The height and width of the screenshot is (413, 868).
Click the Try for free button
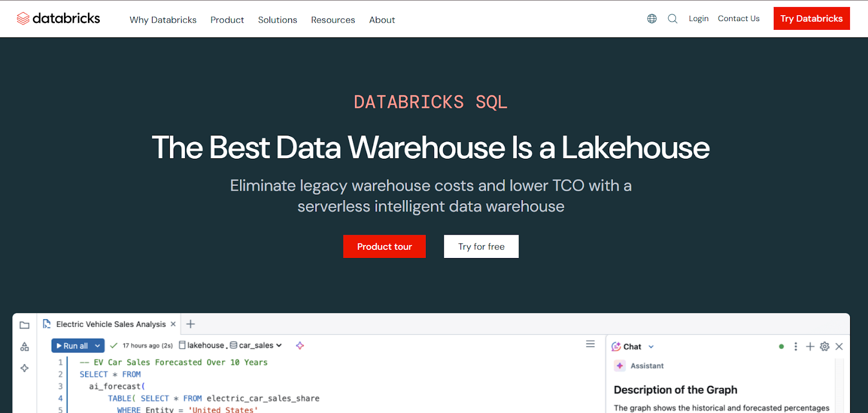[481, 247]
